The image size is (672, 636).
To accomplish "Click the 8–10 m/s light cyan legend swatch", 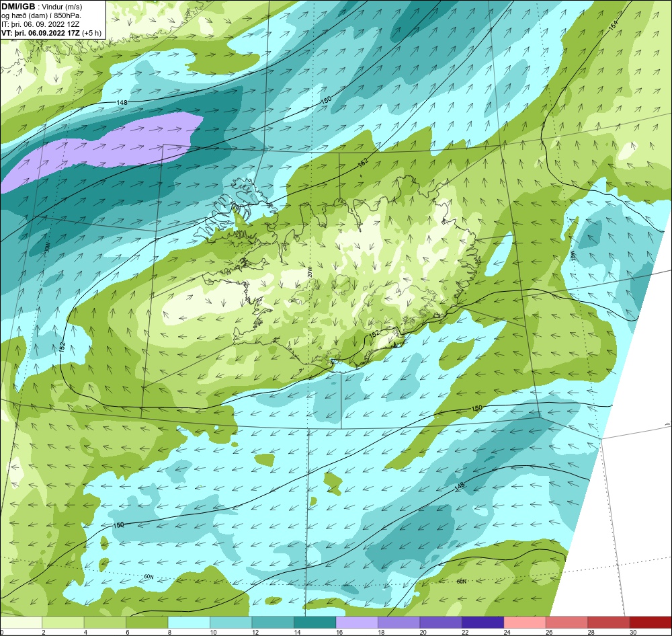I will pyautogui.click(x=190, y=622).
